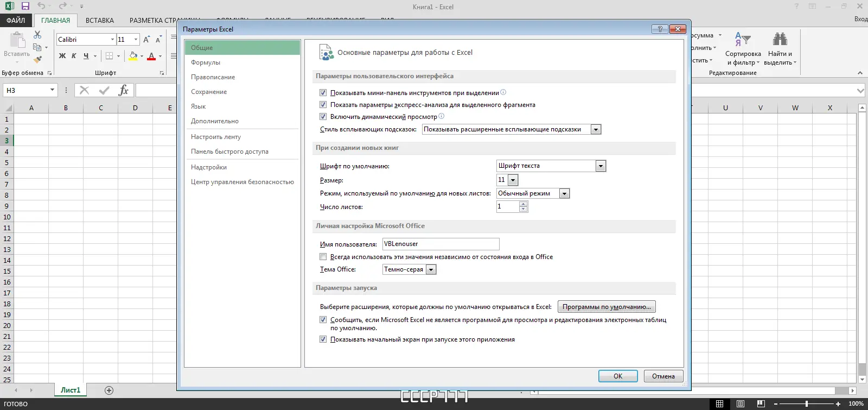Toggle 'Показывать начальный экран при запуске' checkbox

point(323,339)
